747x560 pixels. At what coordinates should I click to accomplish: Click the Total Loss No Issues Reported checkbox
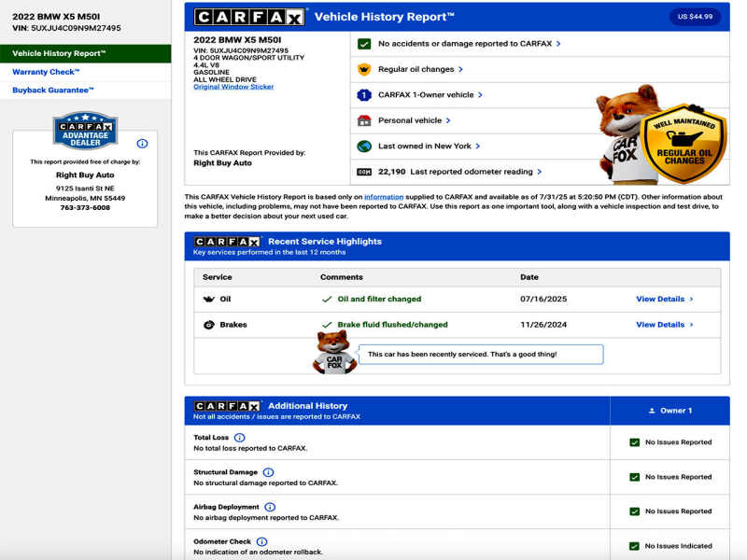coord(635,442)
